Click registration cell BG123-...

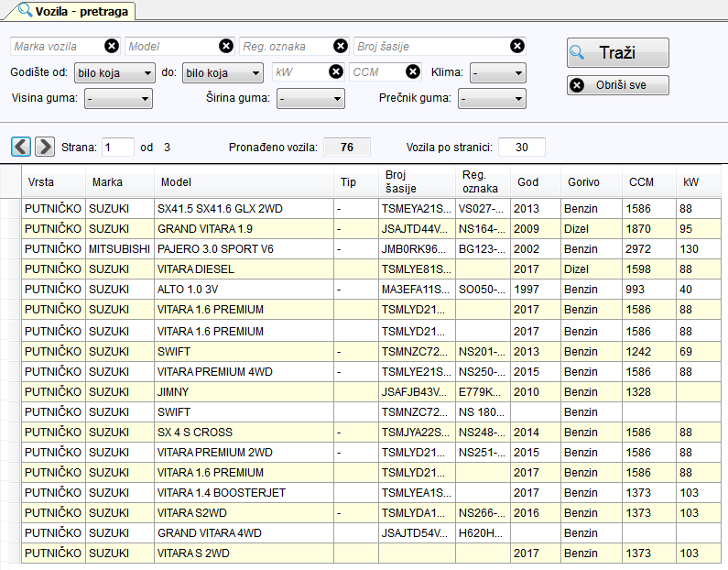483,249
